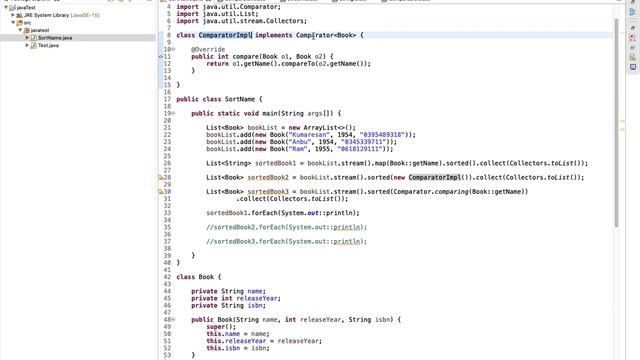Open the clipboard-like side trim view icon
The image size is (640, 360).
pos(633,58)
